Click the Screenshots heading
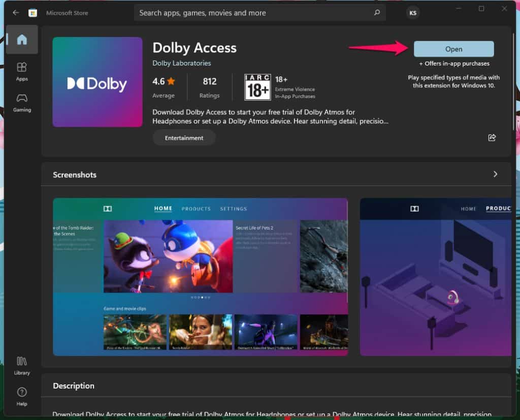Image resolution: width=520 pixels, height=420 pixels. click(x=75, y=175)
